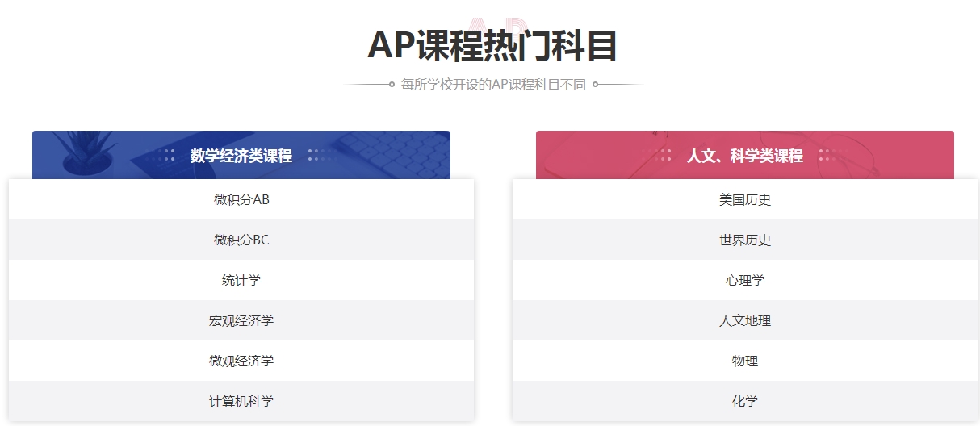The image size is (980, 426).
Task: Select the 美国历史 course row
Action: point(745,199)
